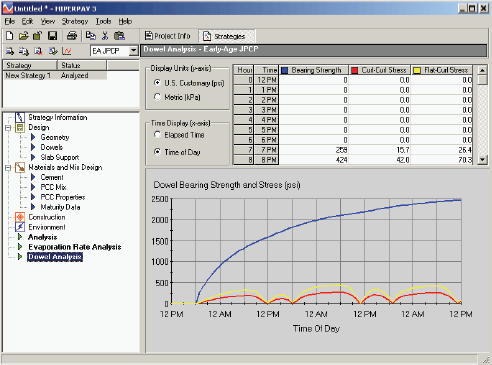
Task: Choose Elapsed Time for x-axis
Action: [157, 135]
